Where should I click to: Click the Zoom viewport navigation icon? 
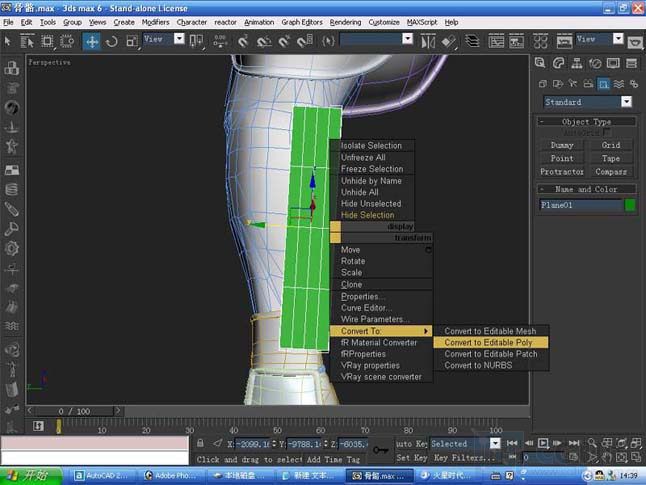[592, 443]
